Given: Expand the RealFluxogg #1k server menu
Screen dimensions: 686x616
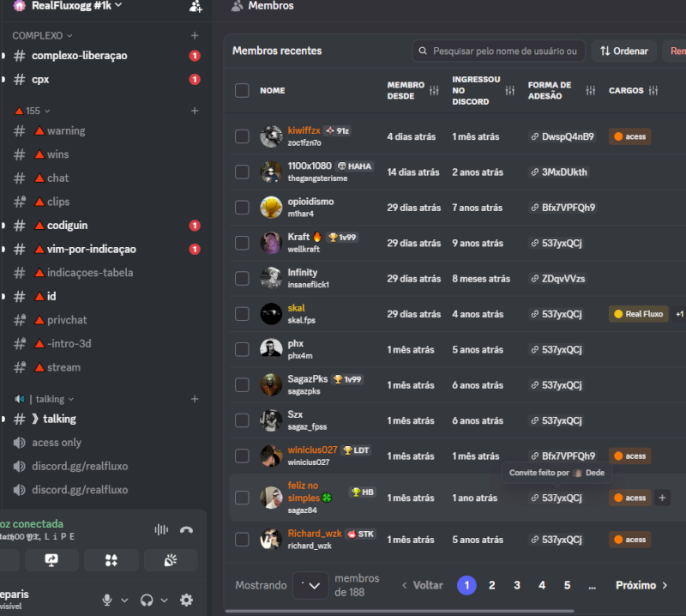Looking at the screenshot, I should tap(77, 6).
